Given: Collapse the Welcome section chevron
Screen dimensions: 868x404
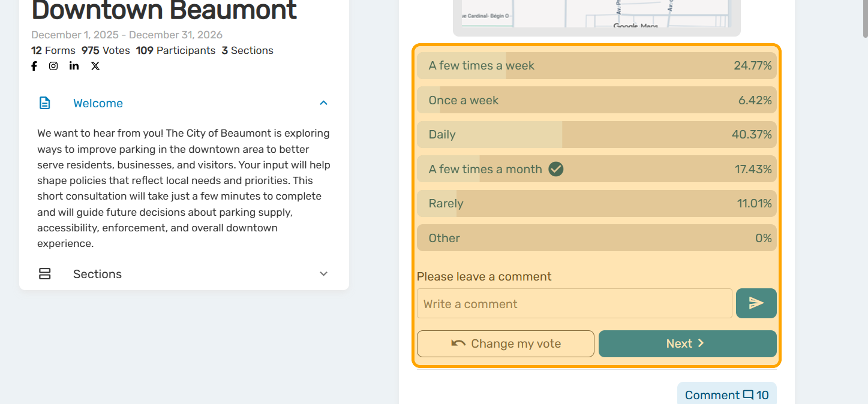Looking at the screenshot, I should pos(323,103).
